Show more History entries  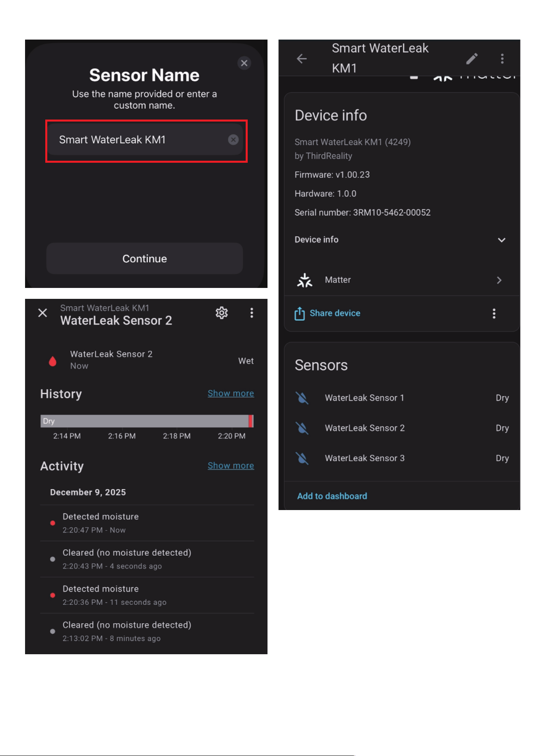[x=231, y=393]
